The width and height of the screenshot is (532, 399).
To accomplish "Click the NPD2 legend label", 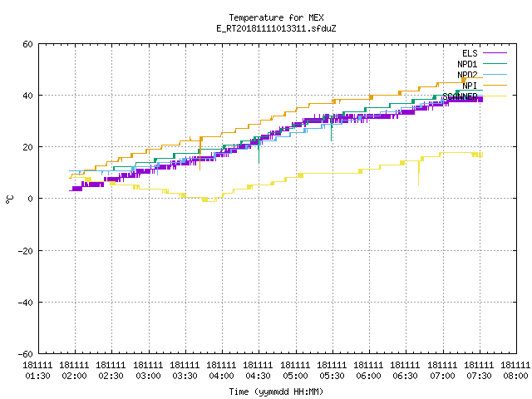I will pos(467,75).
